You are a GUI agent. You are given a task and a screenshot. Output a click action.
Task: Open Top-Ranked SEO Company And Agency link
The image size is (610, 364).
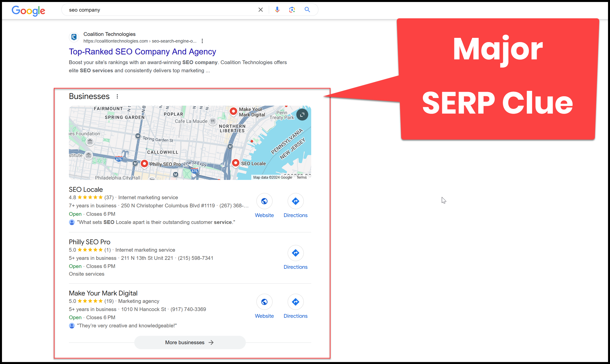pos(142,51)
